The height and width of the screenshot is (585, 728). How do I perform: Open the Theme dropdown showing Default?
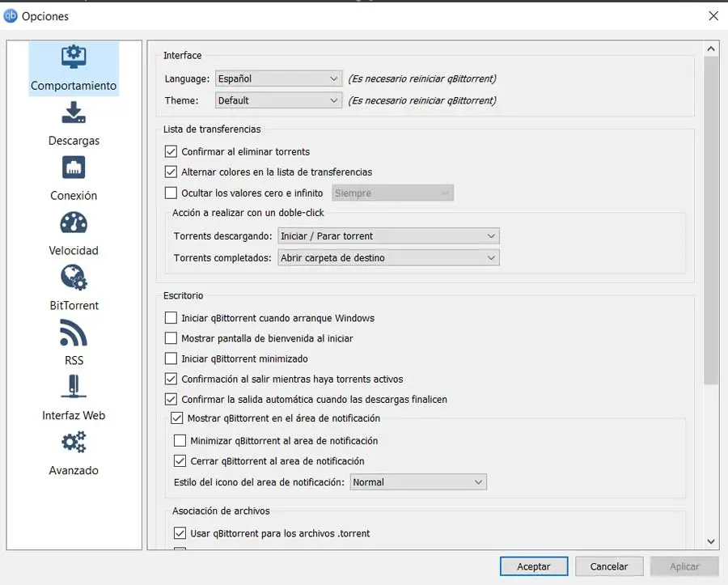[278, 100]
